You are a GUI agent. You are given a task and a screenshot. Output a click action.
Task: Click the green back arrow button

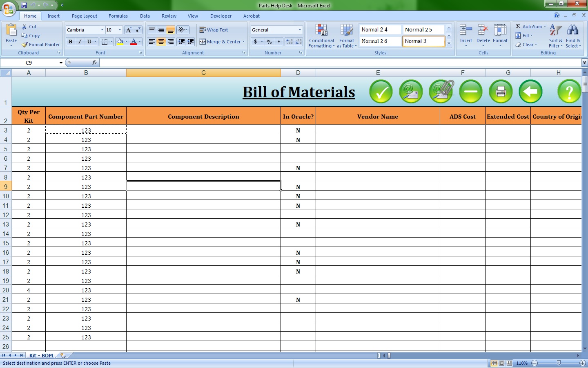pos(530,92)
